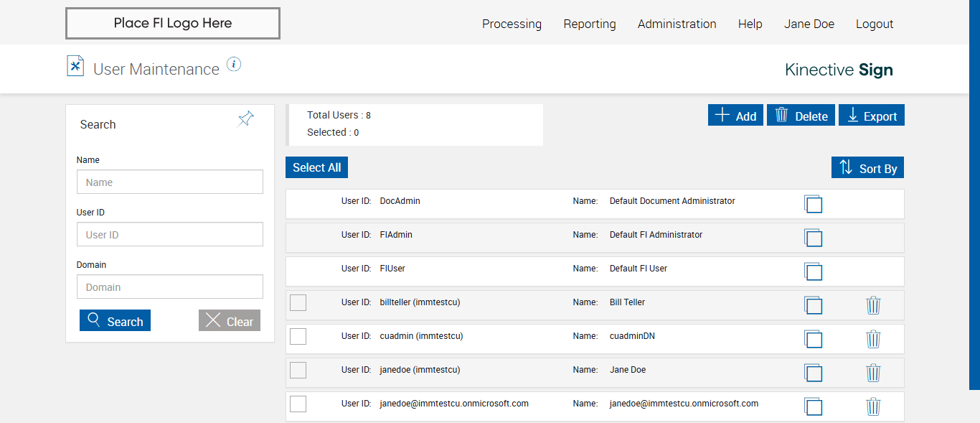Copy the DocAdmin user
This screenshot has width=980, height=423.
coord(813,204)
